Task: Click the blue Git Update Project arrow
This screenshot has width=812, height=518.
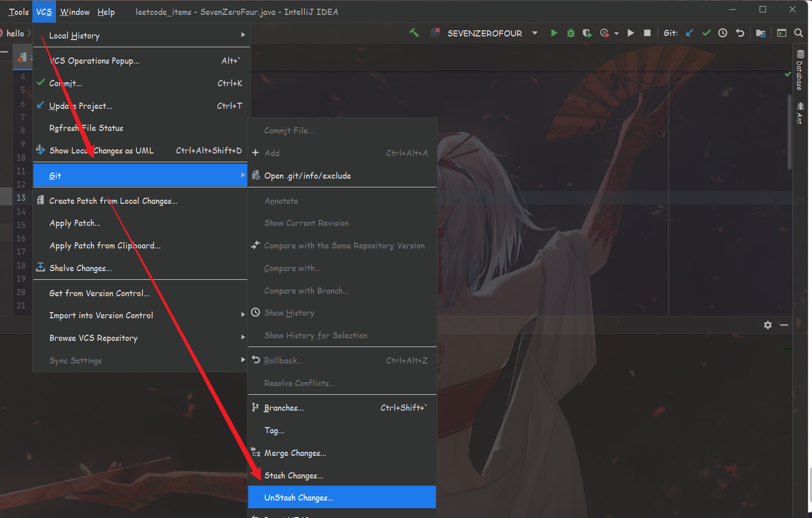Action: point(689,33)
